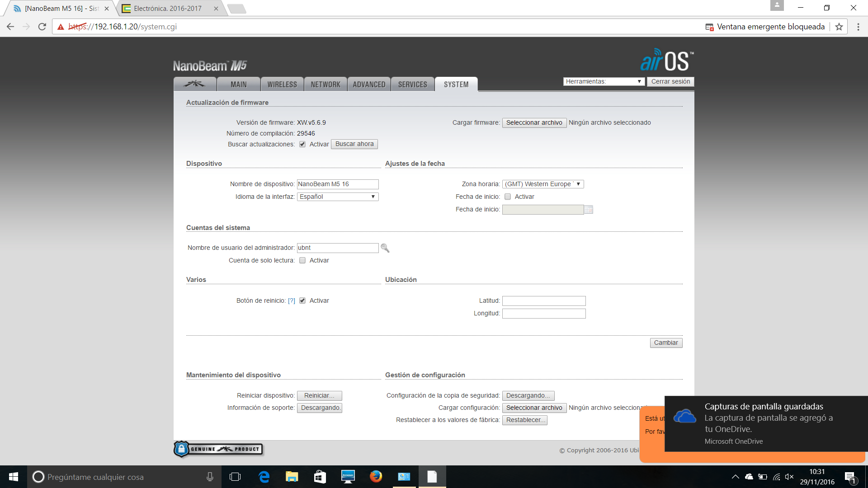Go back in browser
Image resolution: width=868 pixels, height=488 pixels.
click(10, 27)
